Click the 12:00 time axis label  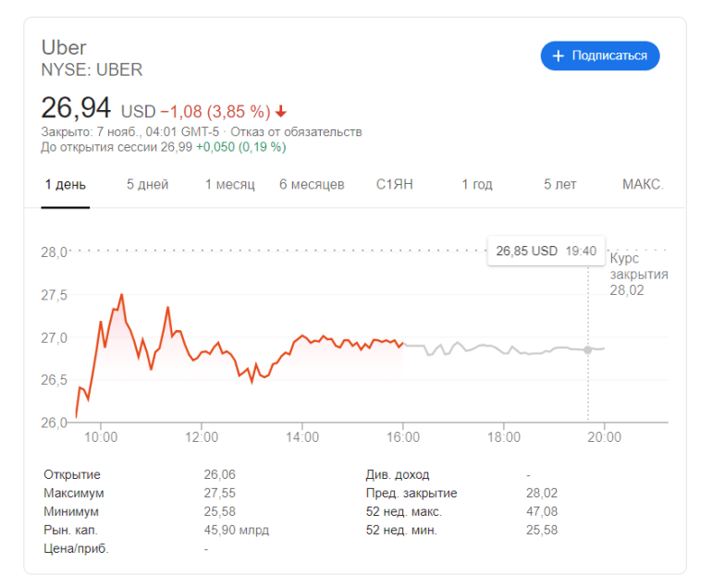pos(202,437)
